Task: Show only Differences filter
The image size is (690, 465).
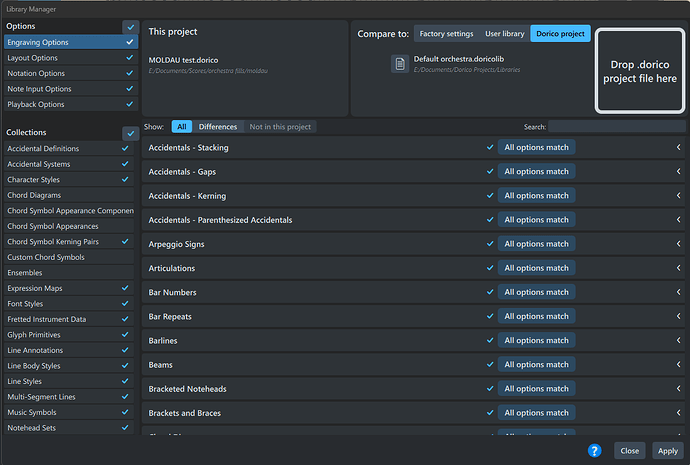Action: tap(218, 127)
